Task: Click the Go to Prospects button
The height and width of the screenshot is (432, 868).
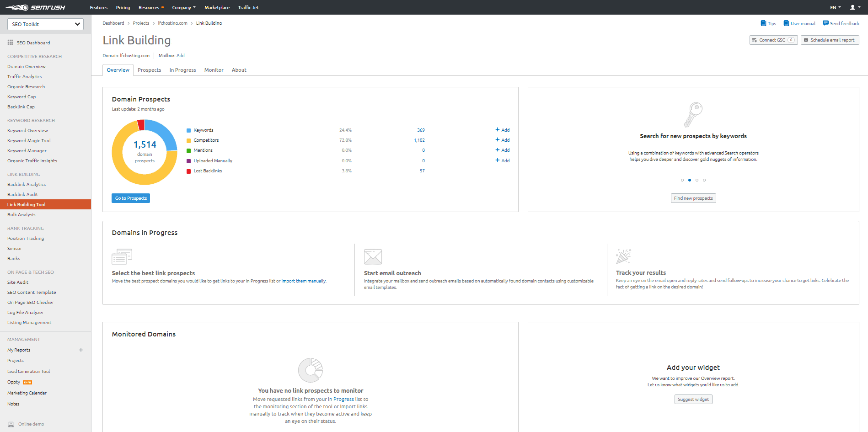Action: [131, 198]
